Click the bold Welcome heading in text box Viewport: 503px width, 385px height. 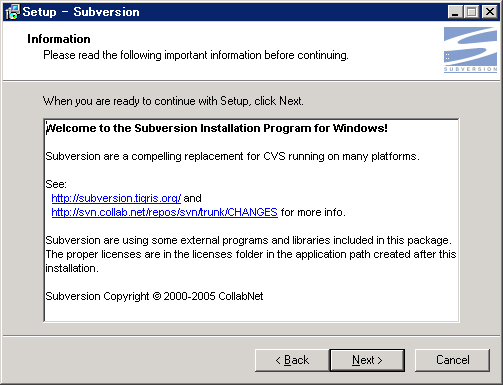[217, 128]
